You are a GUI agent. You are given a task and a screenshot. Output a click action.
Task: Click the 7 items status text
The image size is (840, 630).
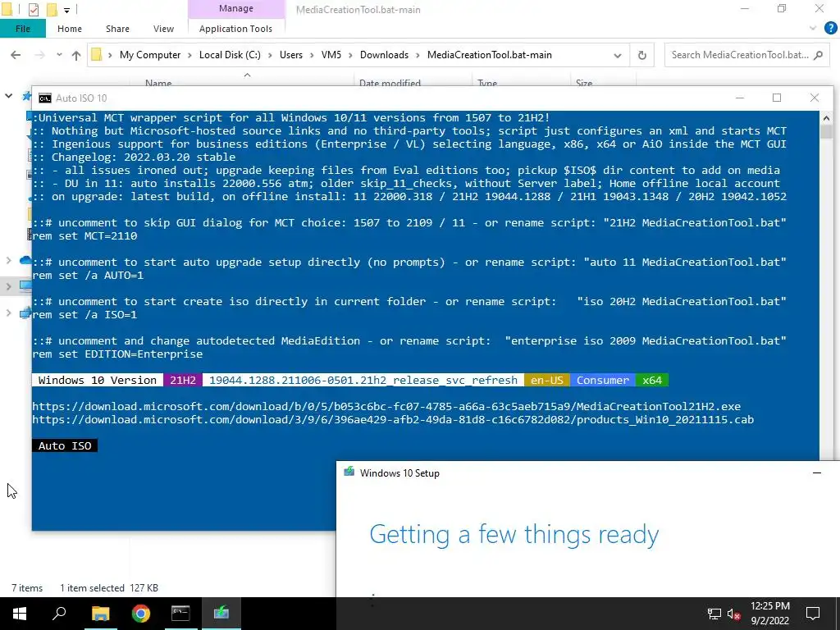pos(27,587)
